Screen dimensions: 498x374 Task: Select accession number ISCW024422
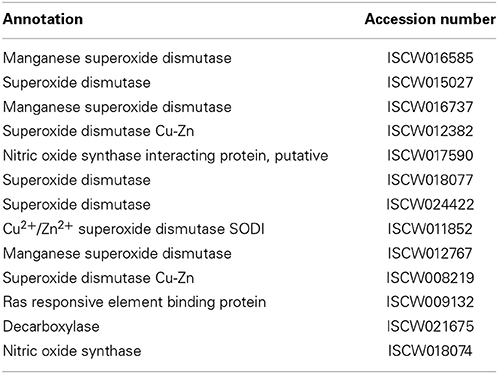click(x=430, y=205)
